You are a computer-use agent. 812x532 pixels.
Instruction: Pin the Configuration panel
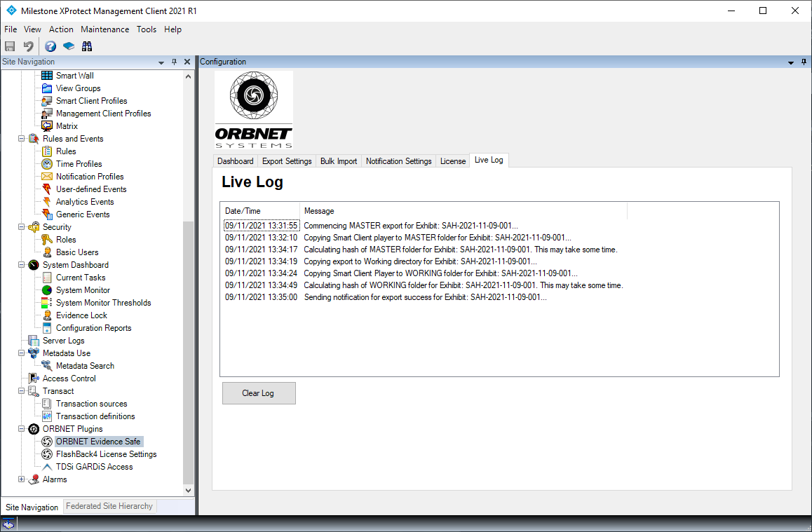[x=804, y=62]
